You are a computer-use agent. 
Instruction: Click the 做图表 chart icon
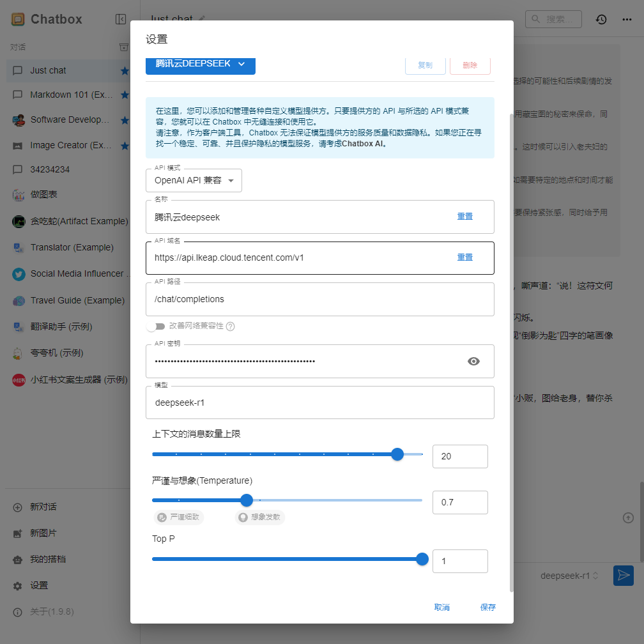pyautogui.click(x=18, y=195)
